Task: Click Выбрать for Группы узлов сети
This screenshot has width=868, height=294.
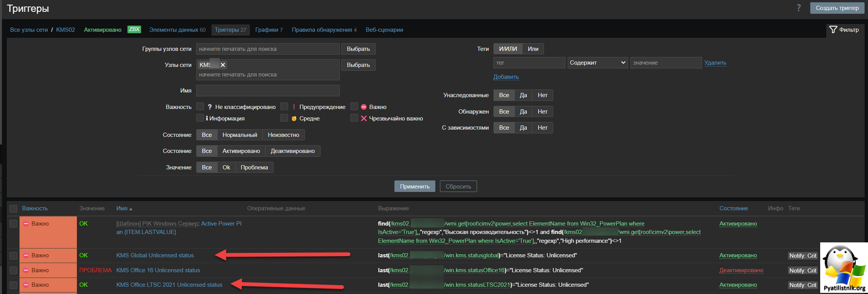Action: [x=358, y=49]
